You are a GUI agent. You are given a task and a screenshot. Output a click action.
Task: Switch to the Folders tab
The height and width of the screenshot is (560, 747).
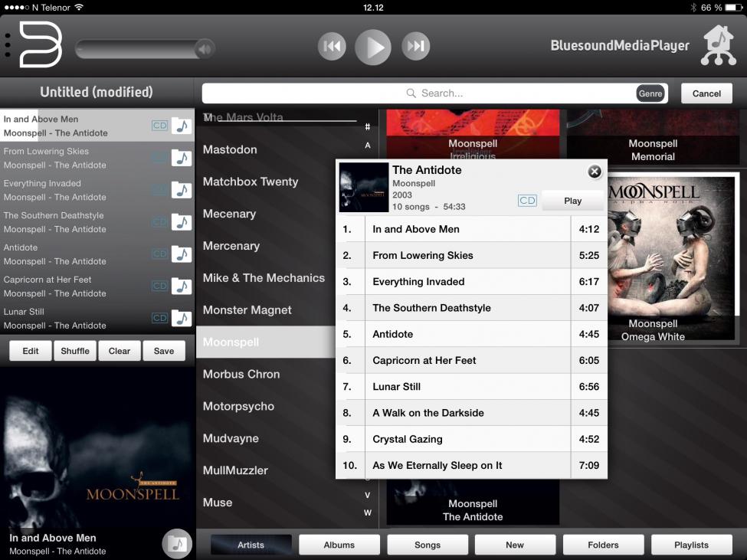pyautogui.click(x=603, y=545)
